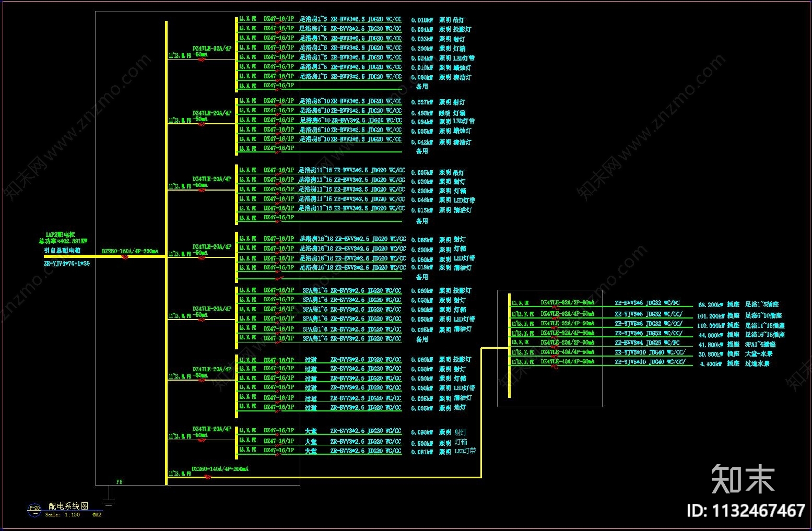Select the '足浴1~5插座' circuit label
Screen dimensions: 812x531
click(x=762, y=304)
